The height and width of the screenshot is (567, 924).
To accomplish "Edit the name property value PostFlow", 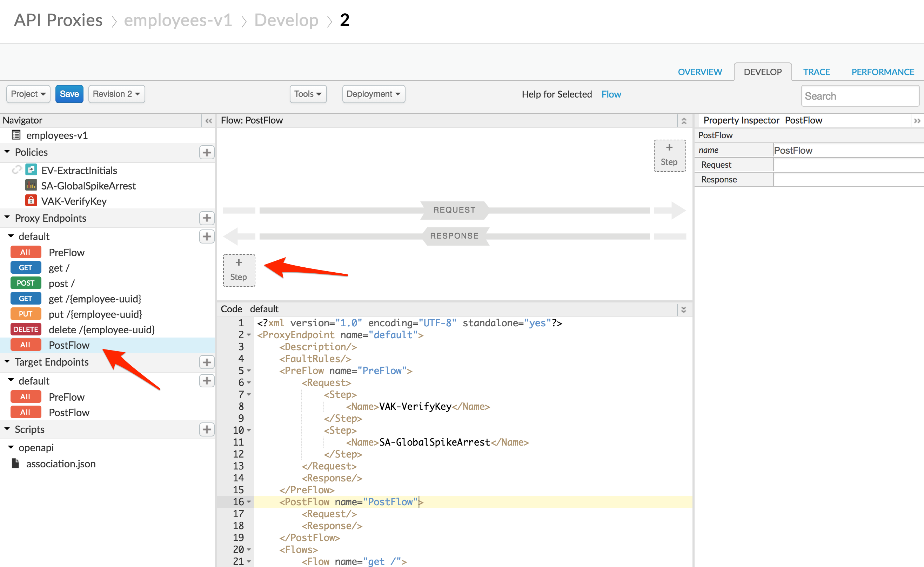I will coord(848,150).
